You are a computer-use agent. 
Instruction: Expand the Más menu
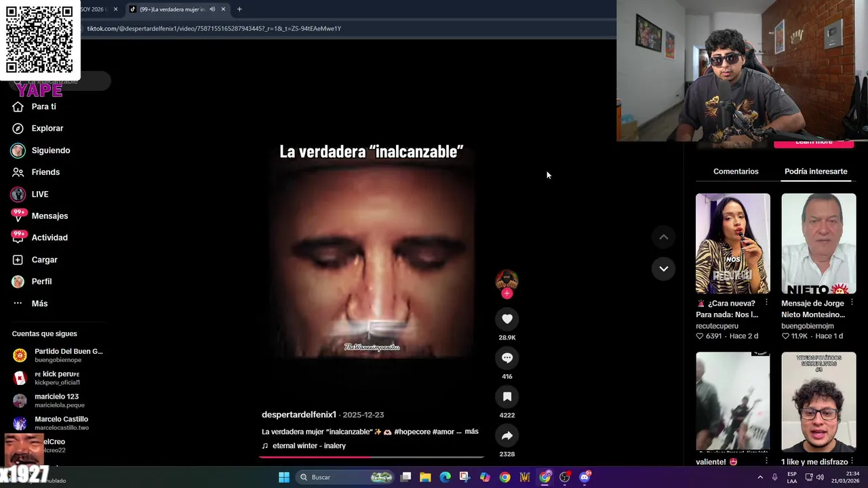30,303
